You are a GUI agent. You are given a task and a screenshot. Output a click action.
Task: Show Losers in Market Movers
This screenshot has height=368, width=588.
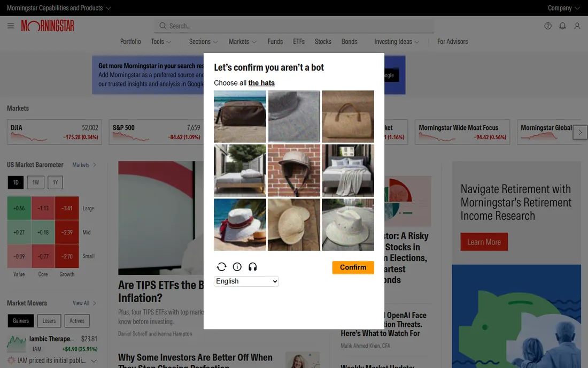coord(49,321)
